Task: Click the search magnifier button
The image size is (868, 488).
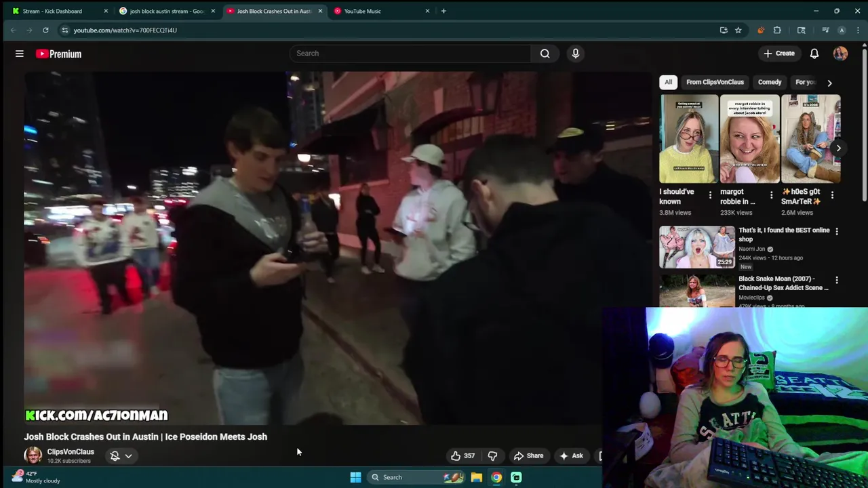Action: click(x=545, y=54)
